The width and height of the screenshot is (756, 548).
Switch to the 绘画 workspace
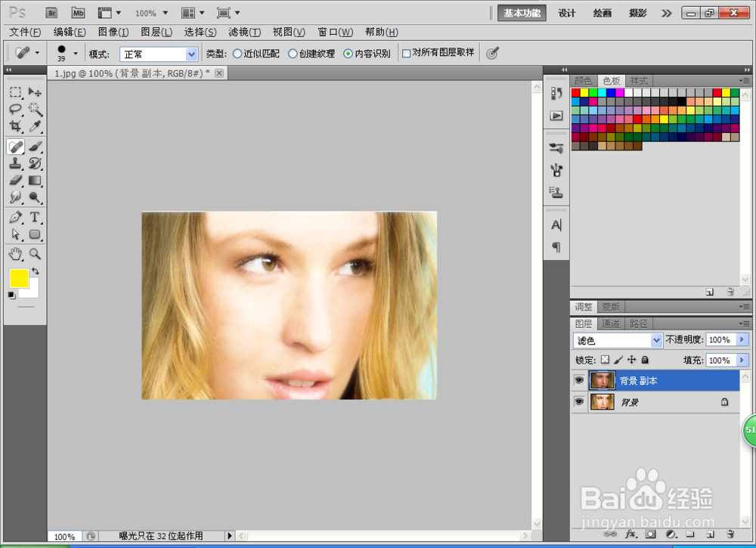click(603, 13)
